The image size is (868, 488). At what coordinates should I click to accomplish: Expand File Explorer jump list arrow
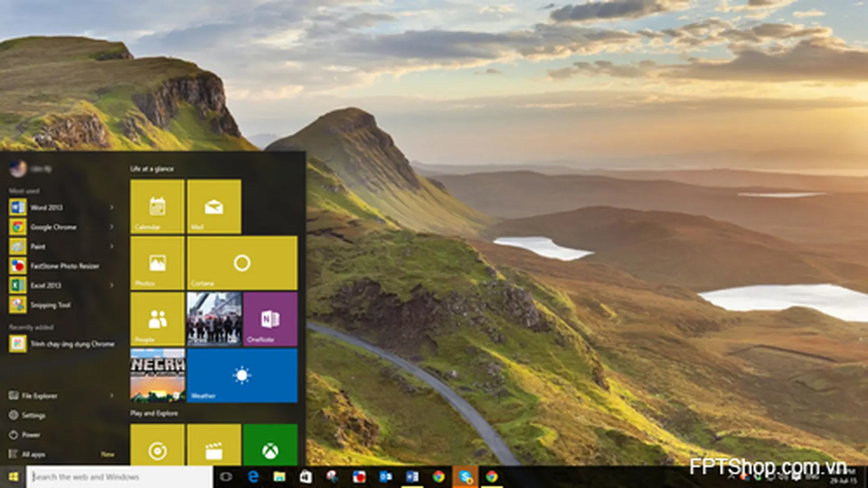[x=111, y=396]
